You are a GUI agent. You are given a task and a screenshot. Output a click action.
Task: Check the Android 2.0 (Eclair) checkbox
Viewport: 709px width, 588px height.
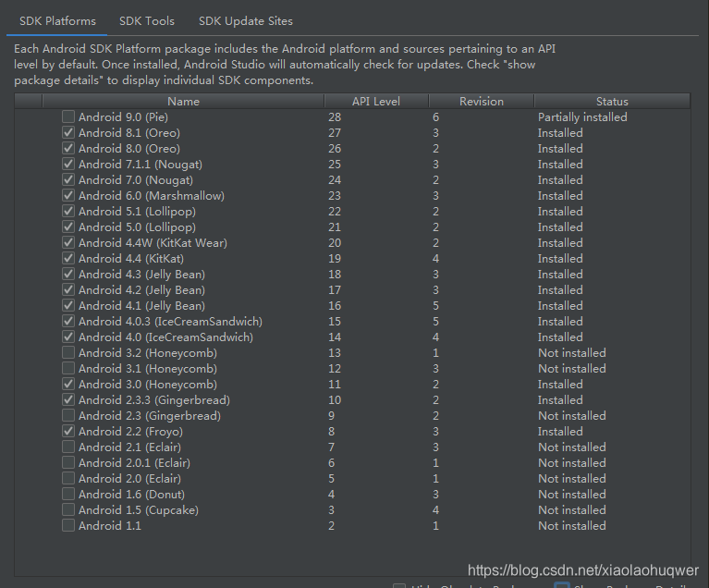point(68,478)
